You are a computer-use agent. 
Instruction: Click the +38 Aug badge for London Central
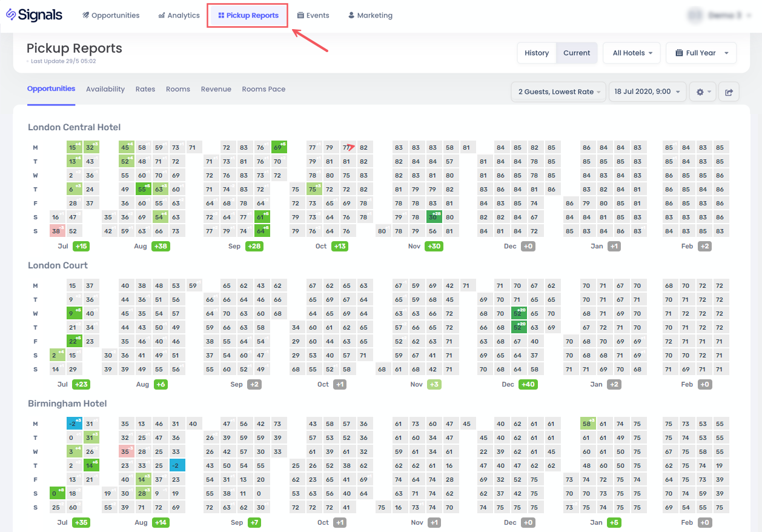click(161, 247)
